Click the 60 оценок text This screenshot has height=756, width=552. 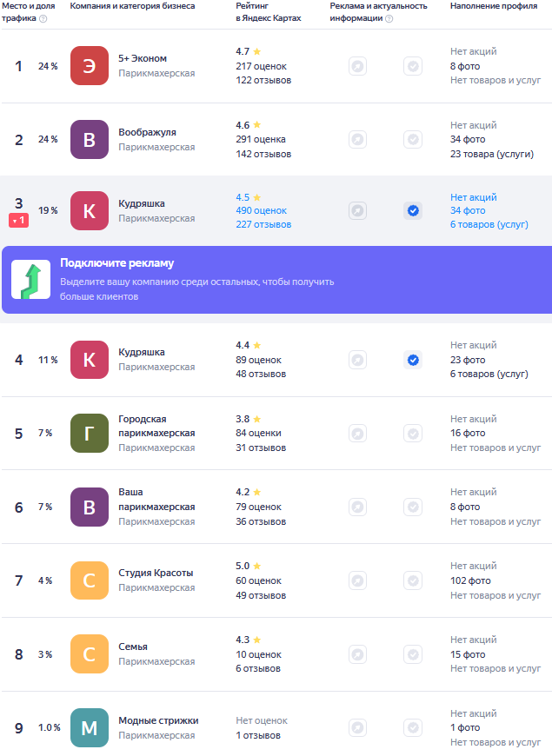[x=259, y=580]
